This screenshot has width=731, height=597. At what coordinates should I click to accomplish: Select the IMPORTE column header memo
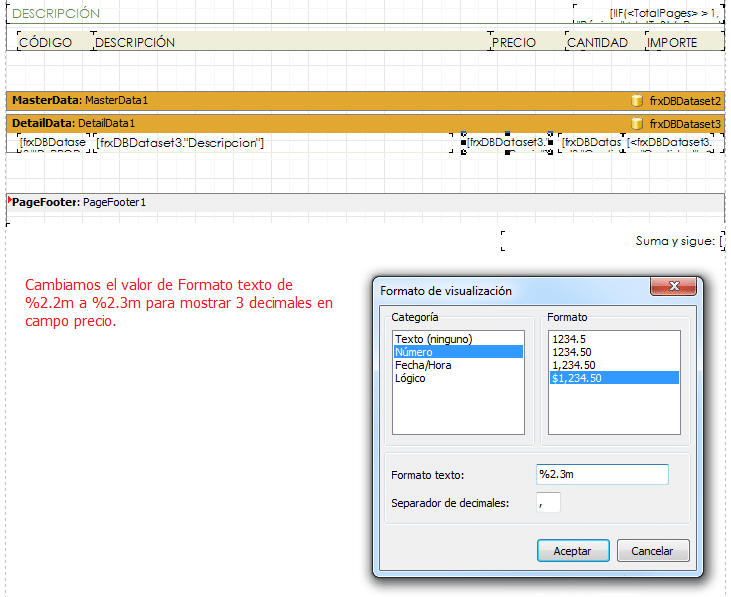point(685,41)
